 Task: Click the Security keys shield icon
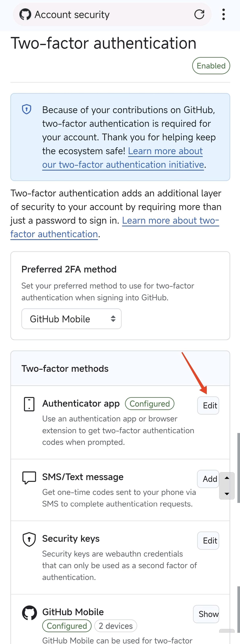pos(29,539)
